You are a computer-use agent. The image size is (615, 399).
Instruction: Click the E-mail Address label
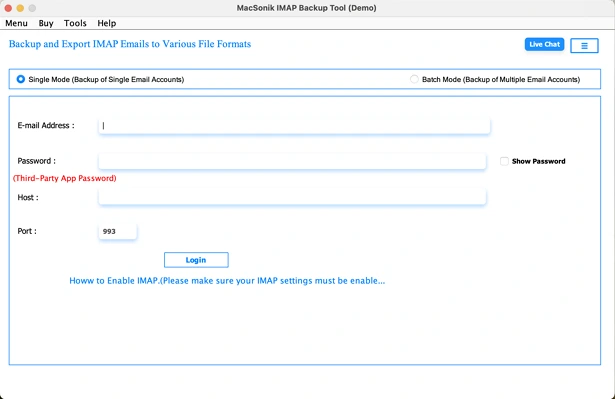(x=46, y=126)
